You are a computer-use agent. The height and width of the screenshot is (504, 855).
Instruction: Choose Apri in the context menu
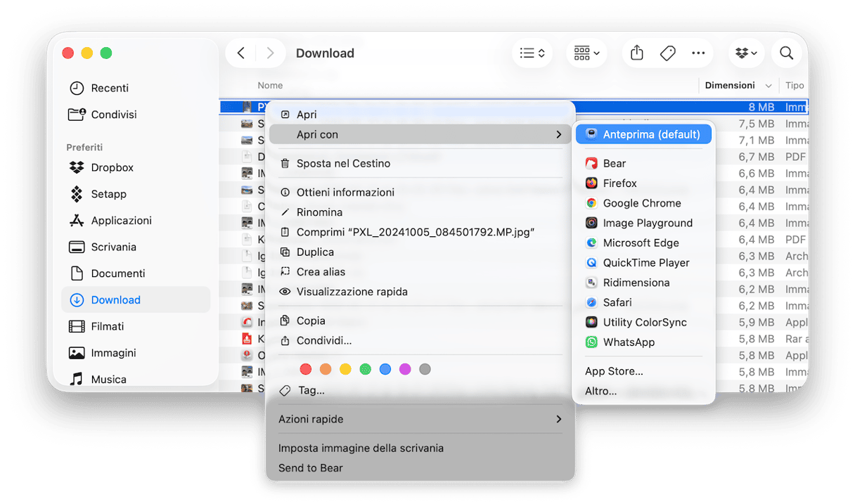pyautogui.click(x=420, y=115)
